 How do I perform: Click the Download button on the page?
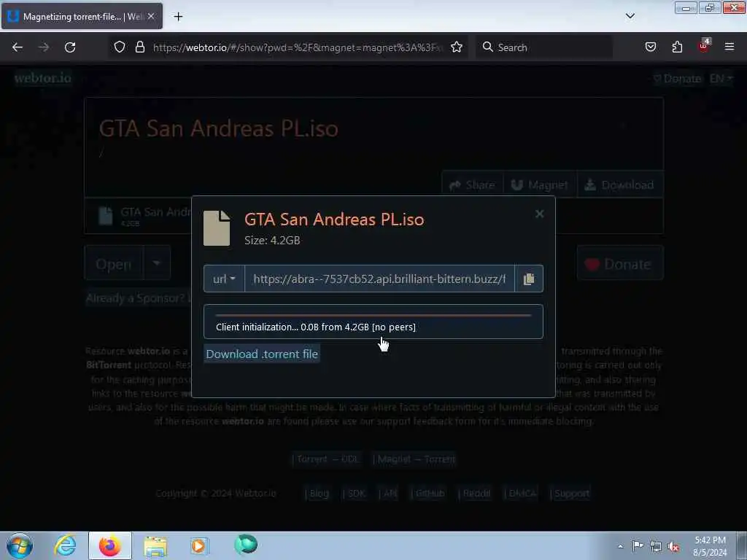(620, 184)
